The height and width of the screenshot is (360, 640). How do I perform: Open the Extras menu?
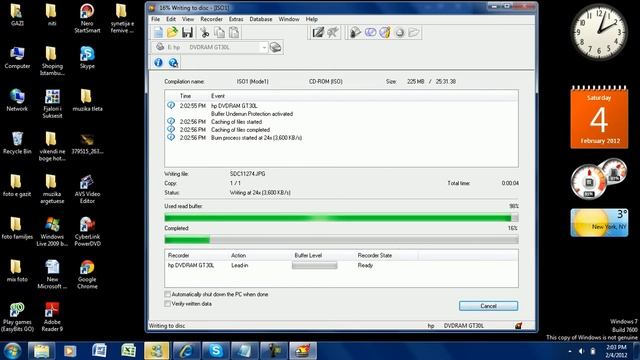(236, 19)
